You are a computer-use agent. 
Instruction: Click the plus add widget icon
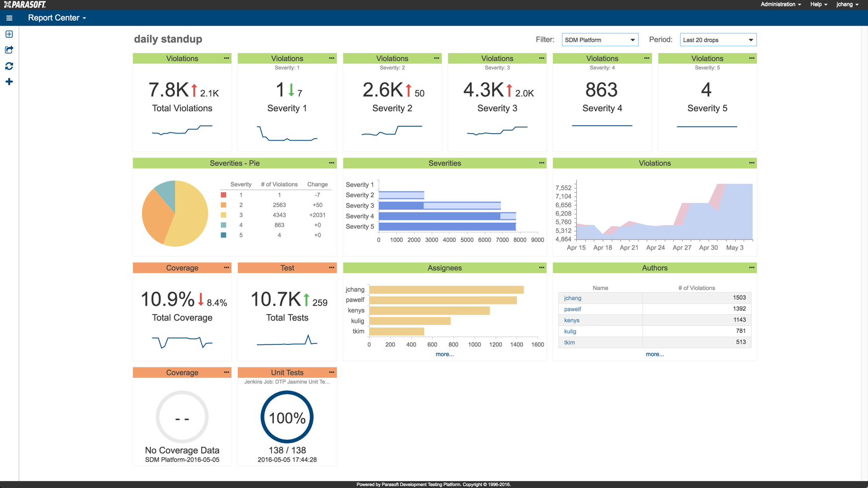9,81
